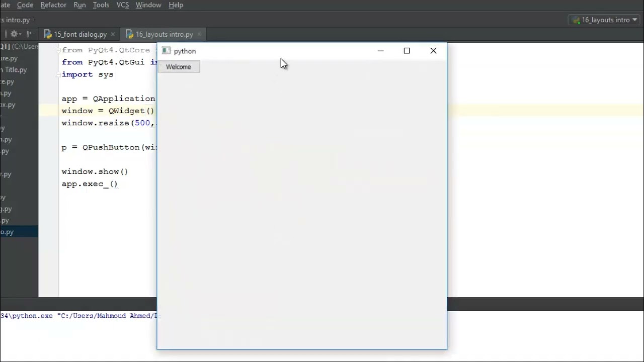Screen dimensions: 644x362
Task: Close the 16_layouts intro.py editor tab
Action: pos(199,34)
